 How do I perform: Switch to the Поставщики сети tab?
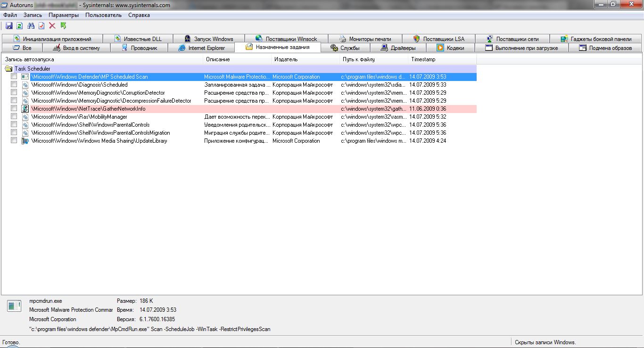click(x=512, y=39)
